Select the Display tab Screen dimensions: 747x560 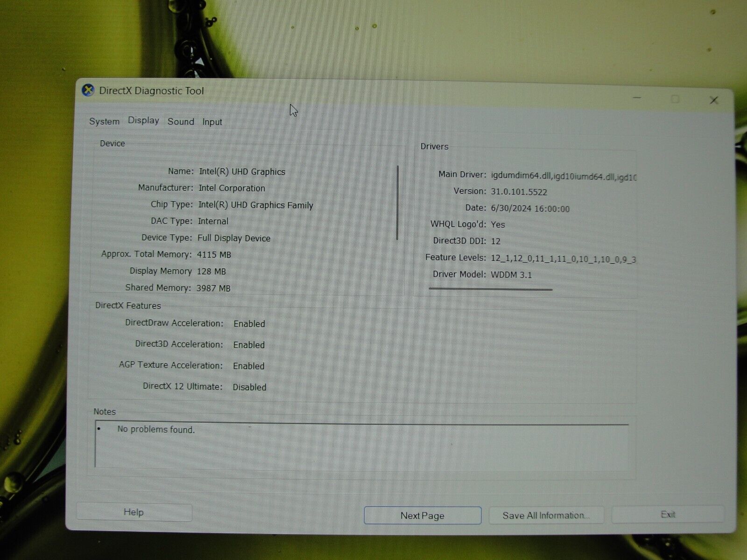click(143, 120)
